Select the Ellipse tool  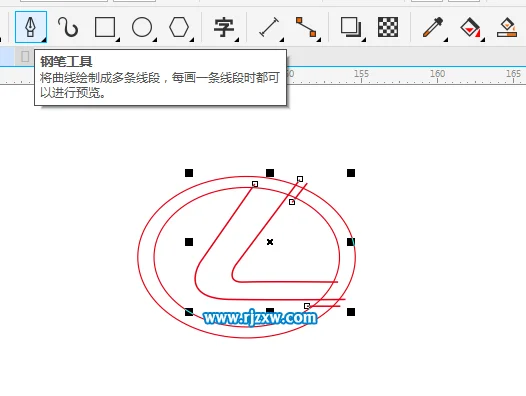pos(142,27)
